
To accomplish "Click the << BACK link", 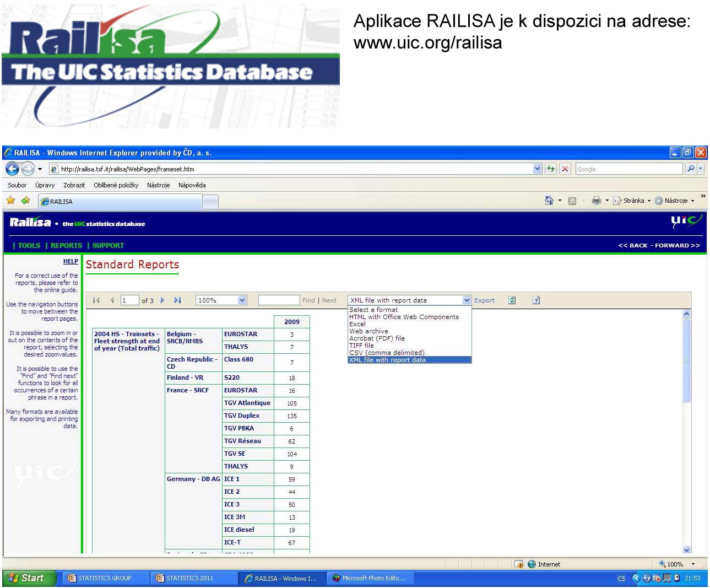I will tap(633, 246).
